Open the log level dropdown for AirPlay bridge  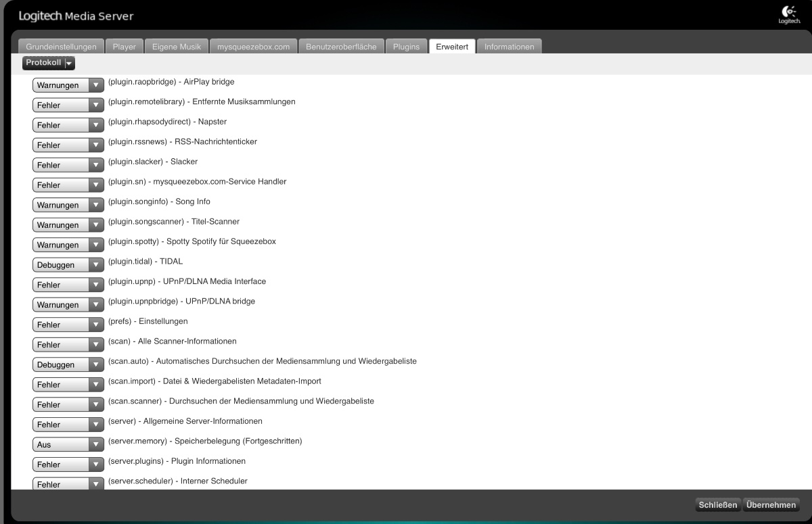[x=68, y=85]
